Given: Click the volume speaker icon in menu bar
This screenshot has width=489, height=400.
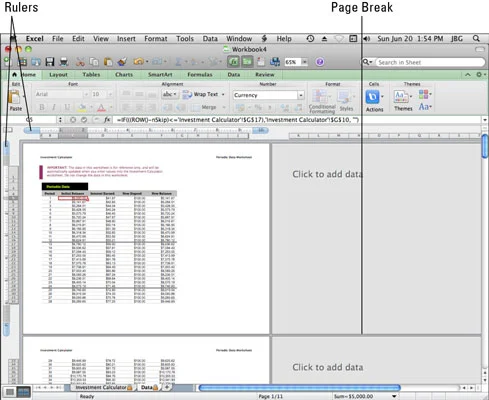Looking at the screenshot, I should click(367, 39).
